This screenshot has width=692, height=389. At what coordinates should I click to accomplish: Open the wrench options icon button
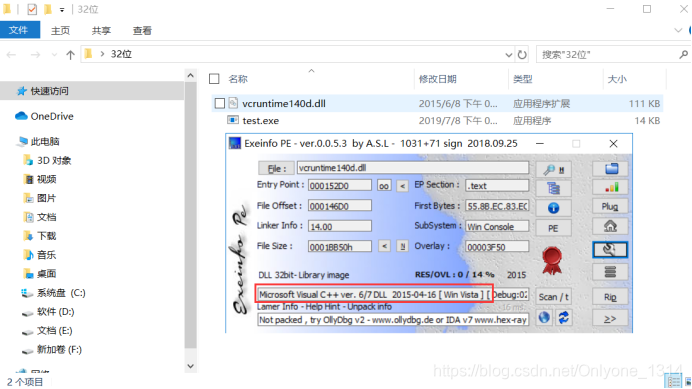click(610, 249)
